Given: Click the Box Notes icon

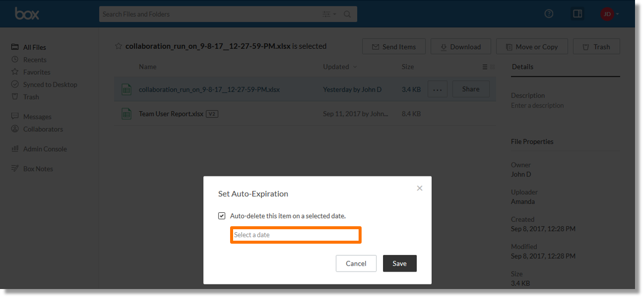Looking at the screenshot, I should pos(15,168).
